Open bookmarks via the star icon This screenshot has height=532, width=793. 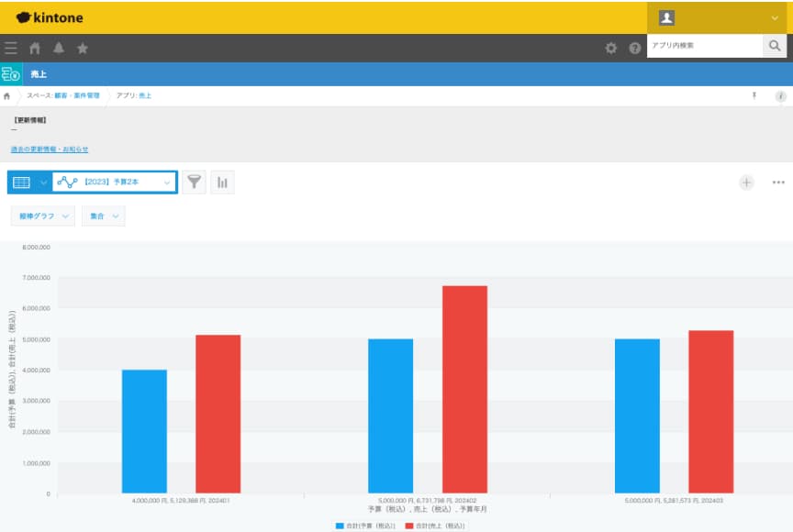tap(83, 48)
